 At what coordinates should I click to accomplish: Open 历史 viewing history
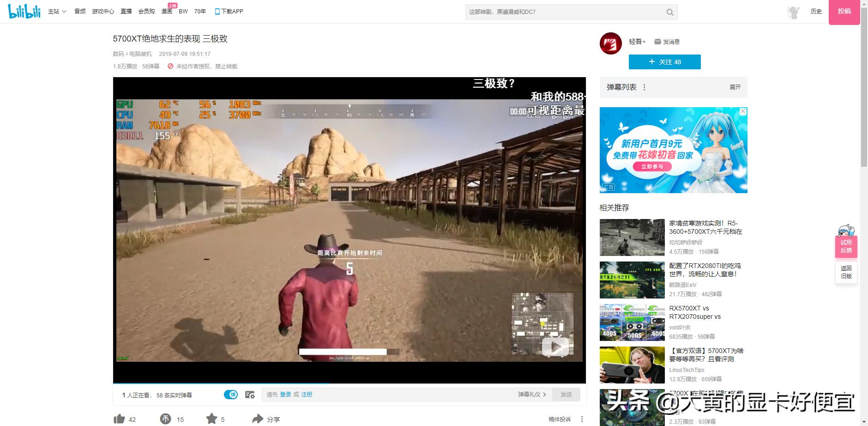(816, 12)
